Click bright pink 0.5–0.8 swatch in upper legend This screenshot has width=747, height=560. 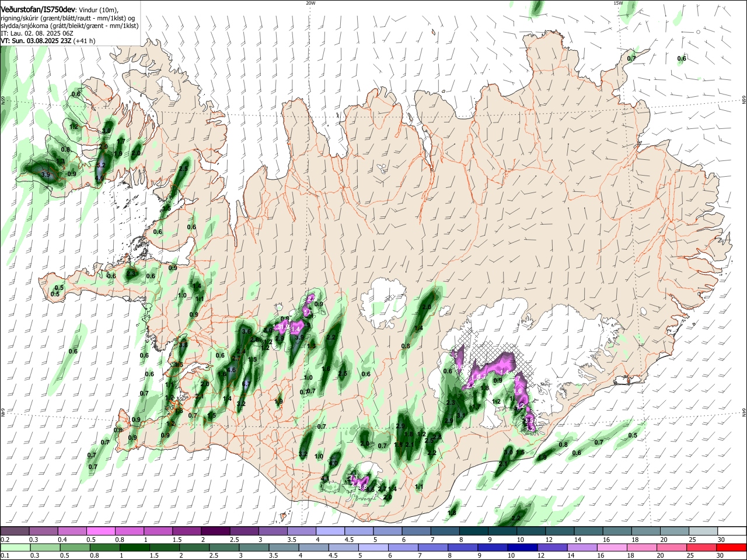coord(101,531)
